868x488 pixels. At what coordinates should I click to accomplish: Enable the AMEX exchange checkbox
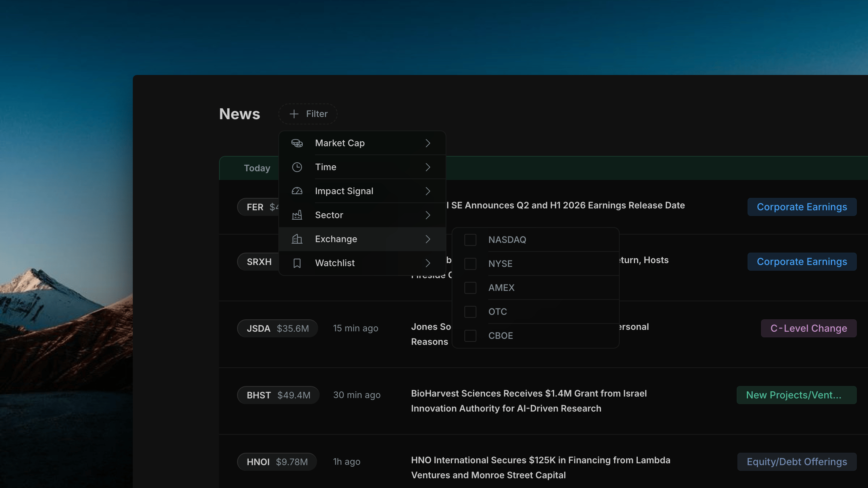click(x=470, y=288)
